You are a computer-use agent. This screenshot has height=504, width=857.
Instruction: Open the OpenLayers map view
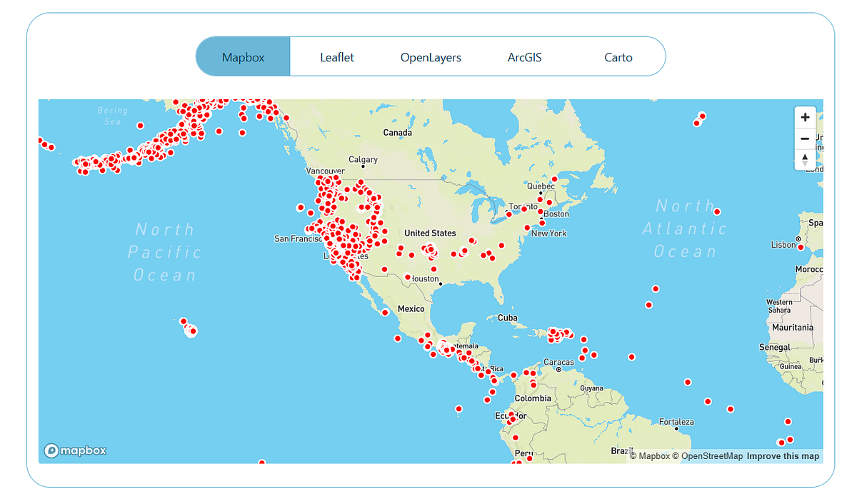[x=431, y=56]
